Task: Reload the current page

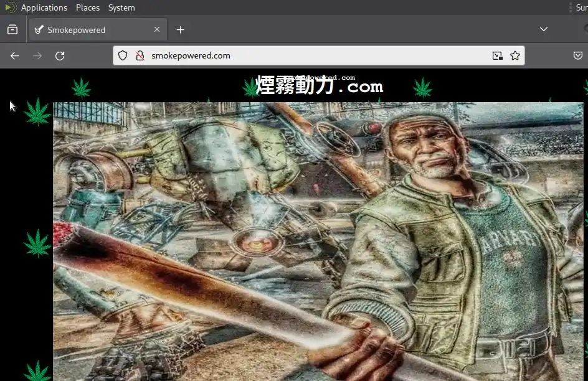Action: point(60,56)
